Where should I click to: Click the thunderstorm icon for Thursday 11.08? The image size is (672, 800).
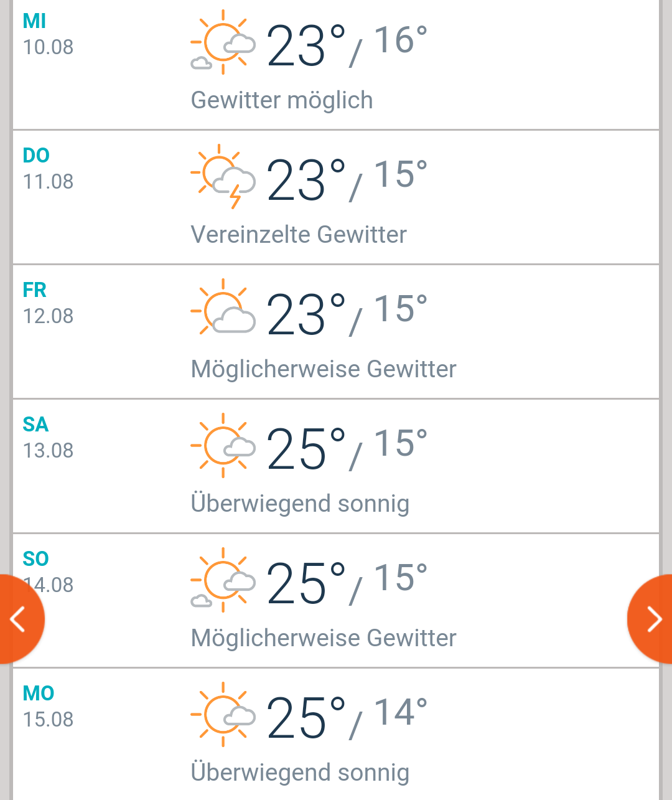223,177
